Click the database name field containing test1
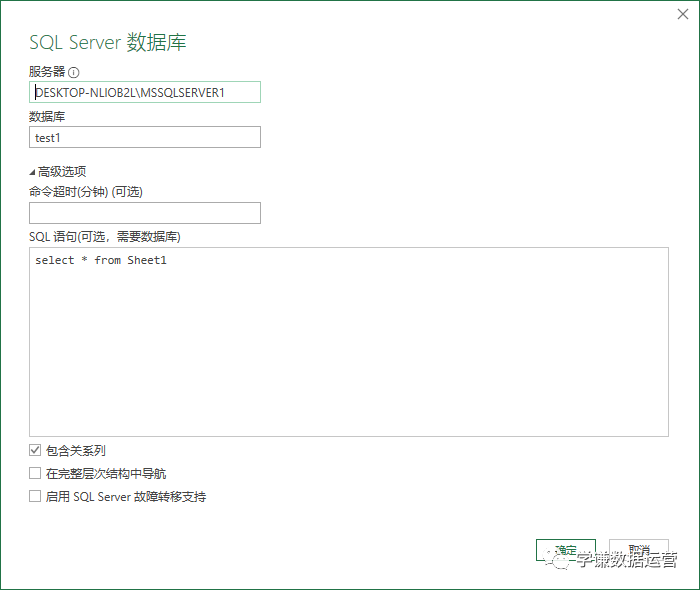Screen dimensions: 700x590 coord(145,137)
